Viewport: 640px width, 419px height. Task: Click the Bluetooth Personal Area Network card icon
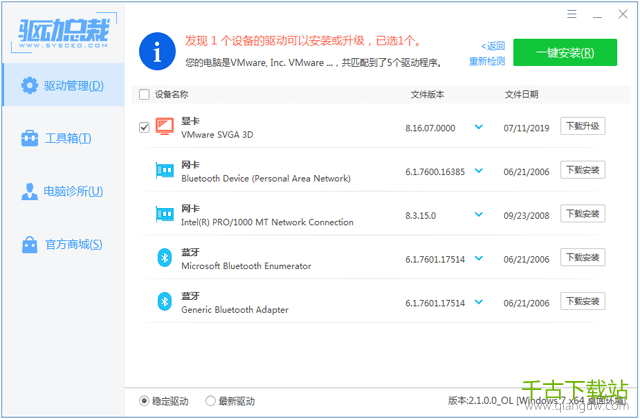click(x=164, y=171)
